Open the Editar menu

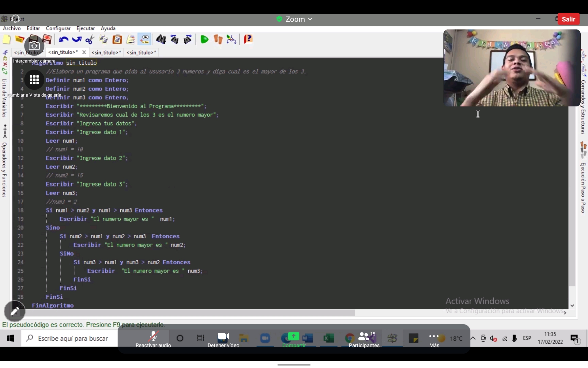(33, 29)
